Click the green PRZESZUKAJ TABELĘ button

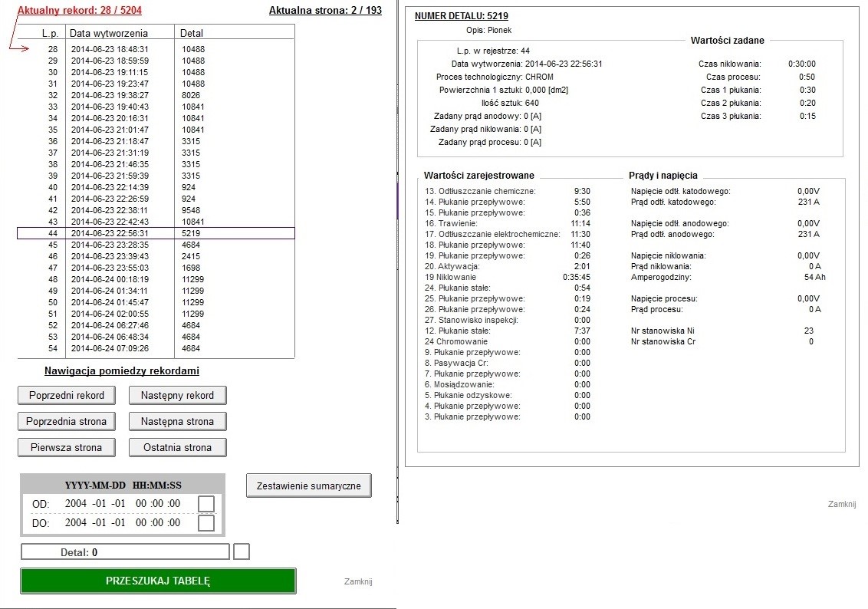click(x=158, y=581)
